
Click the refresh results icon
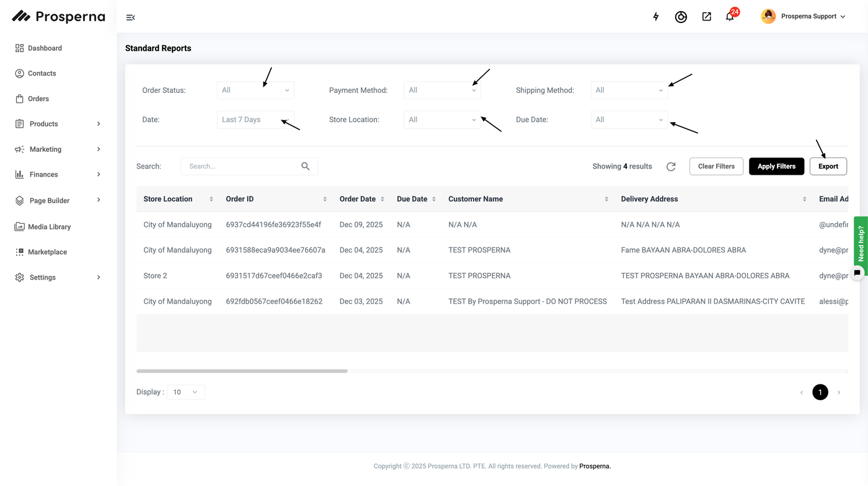(671, 166)
